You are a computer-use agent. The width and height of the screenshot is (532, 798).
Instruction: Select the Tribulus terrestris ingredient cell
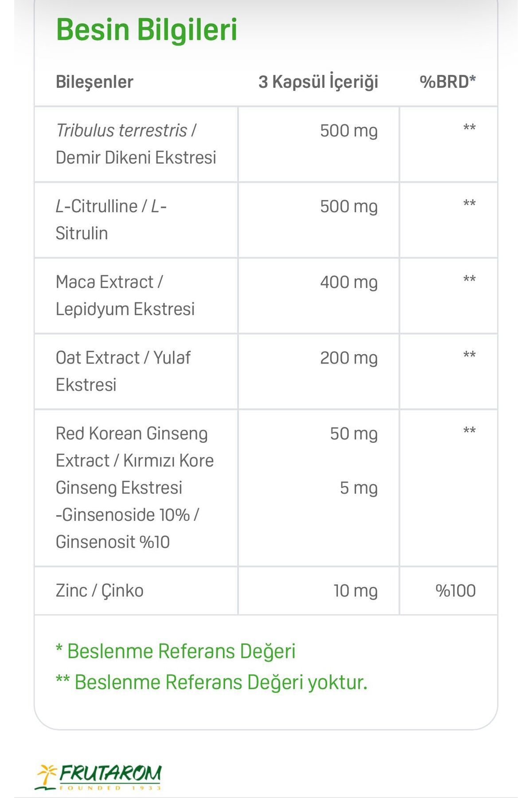[x=136, y=144]
